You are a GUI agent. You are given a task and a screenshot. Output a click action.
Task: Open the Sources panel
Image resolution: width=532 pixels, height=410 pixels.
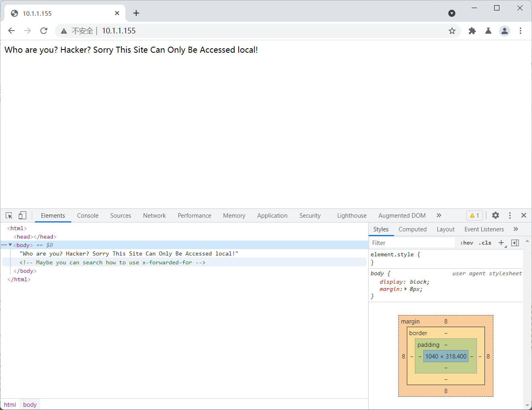[121, 216]
